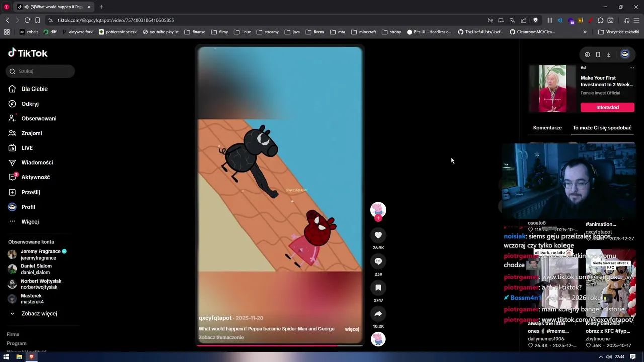Open translate page icon in address bar
Screen dimensions: 644x362
[512, 20]
